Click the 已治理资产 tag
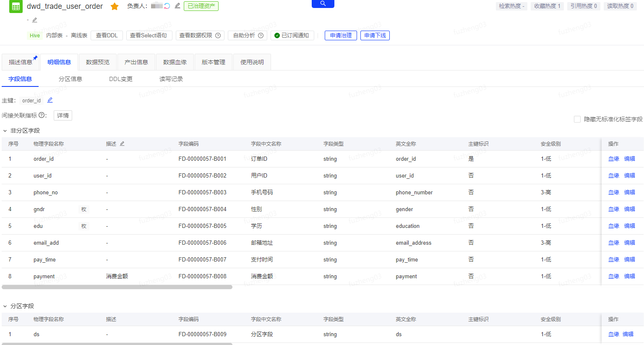The height and width of the screenshot is (345, 644). click(201, 6)
